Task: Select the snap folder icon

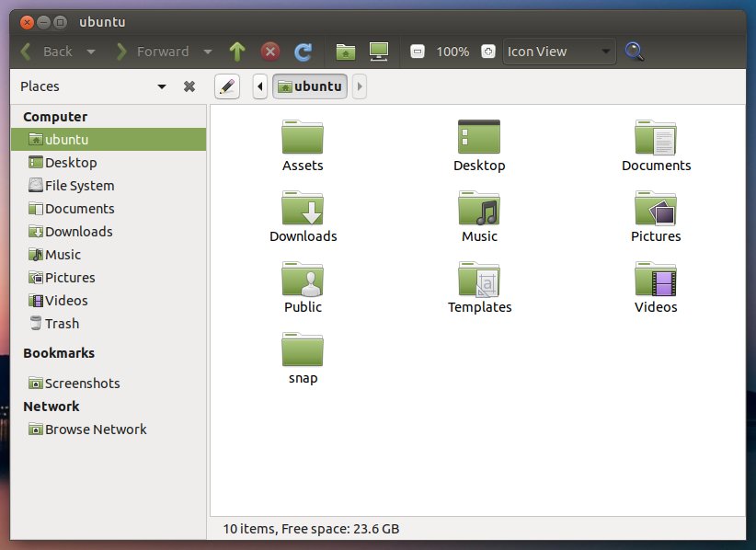Action: (303, 349)
